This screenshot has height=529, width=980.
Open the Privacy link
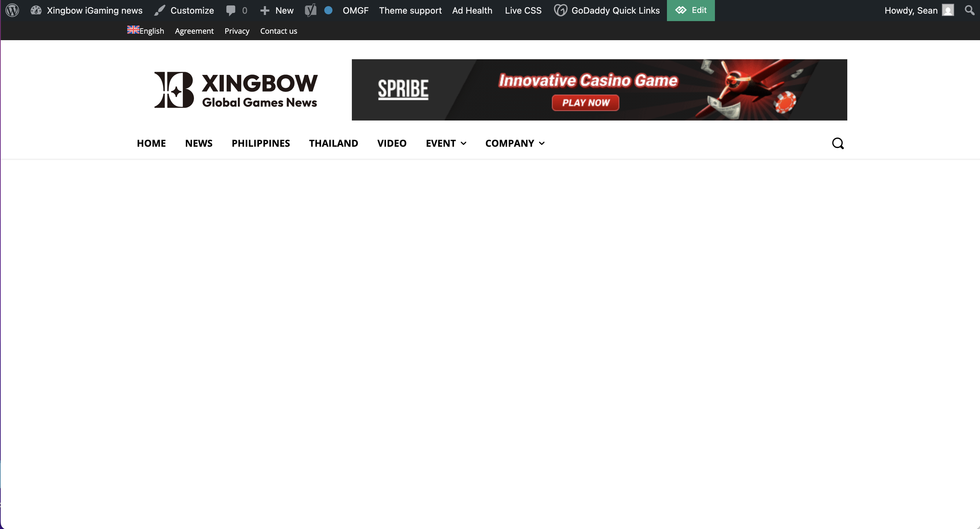(236, 31)
